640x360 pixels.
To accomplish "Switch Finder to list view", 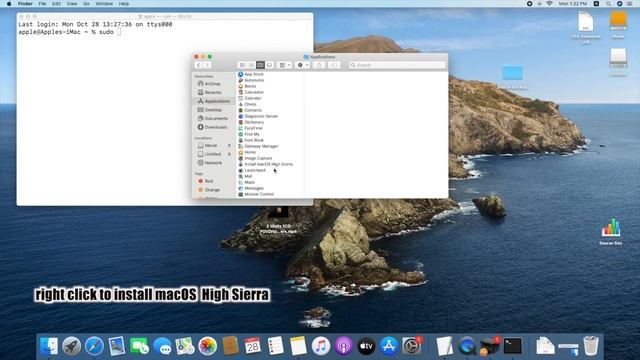I will 251,65.
